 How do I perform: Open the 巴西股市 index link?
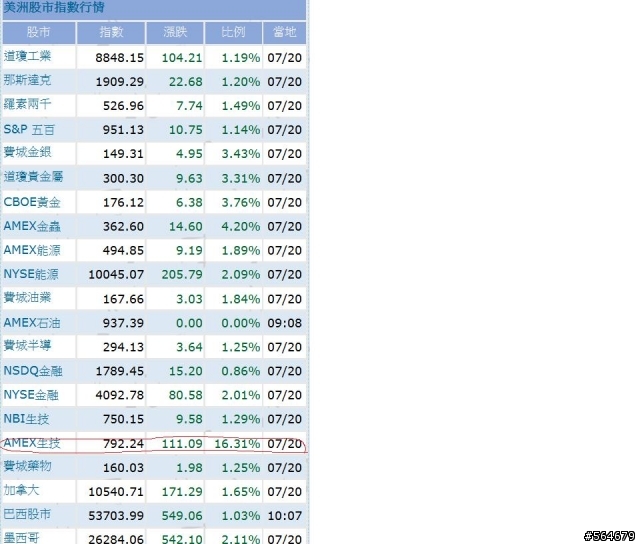27,514
